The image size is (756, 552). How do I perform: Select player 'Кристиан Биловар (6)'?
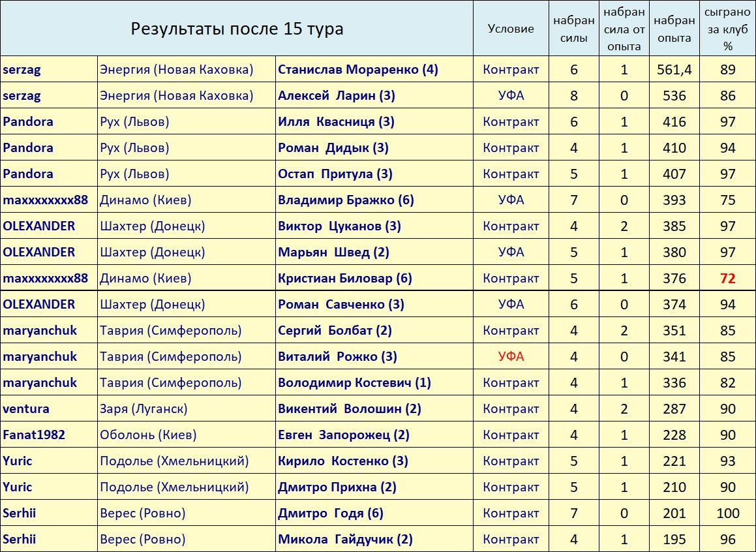pos(344,278)
